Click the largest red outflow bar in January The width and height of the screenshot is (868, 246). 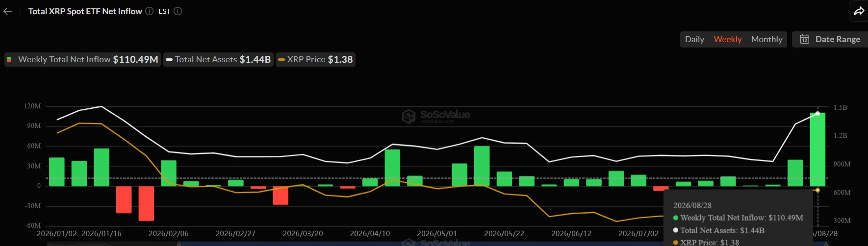coord(146,203)
